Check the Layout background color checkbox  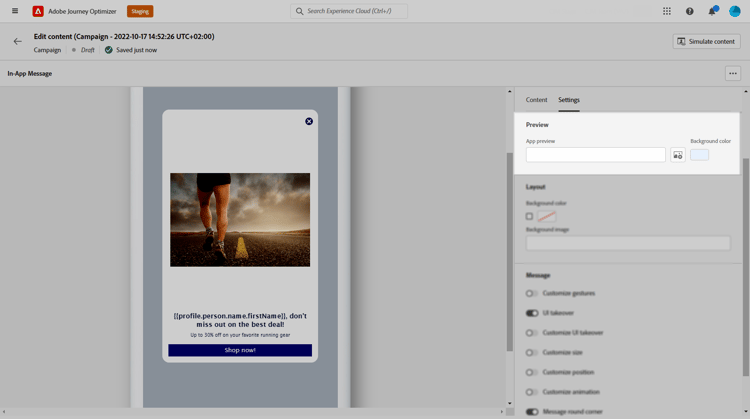click(529, 216)
